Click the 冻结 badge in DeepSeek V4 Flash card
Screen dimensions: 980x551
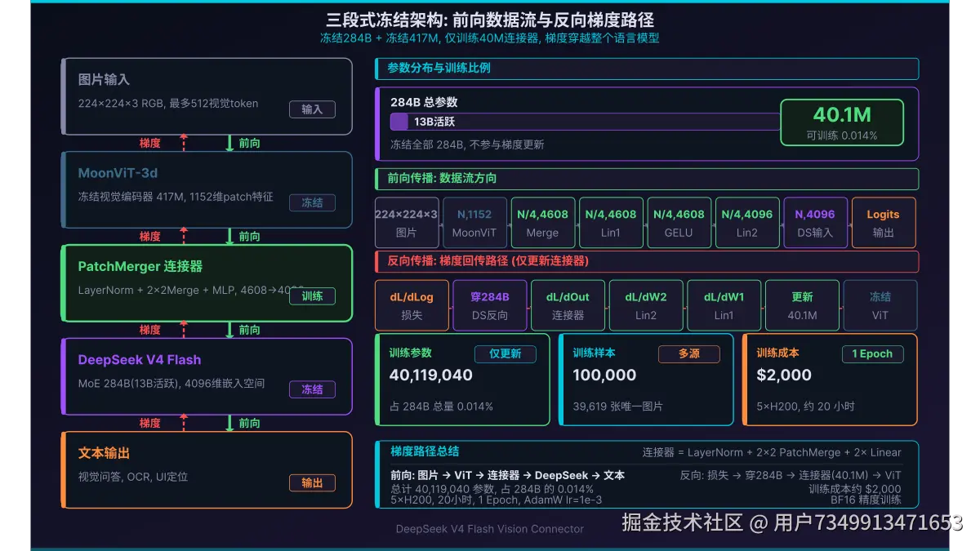312,389
